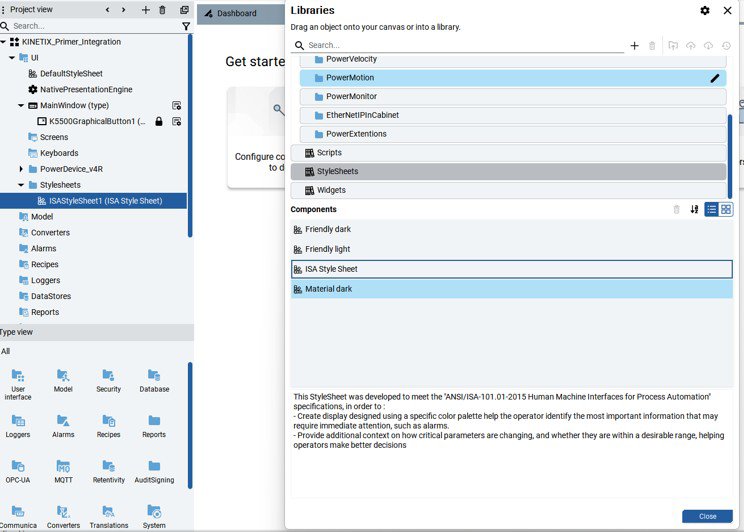This screenshot has height=532, width=744.
Task: Collapse the UI tree node
Action: coord(12,58)
